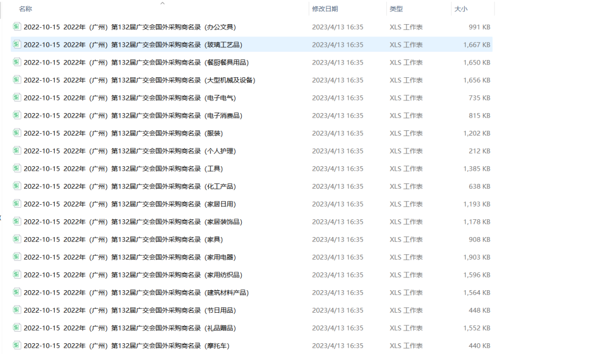591x364 pixels.
Task: Select the 化工产品 spreadsheet file
Action: pyautogui.click(x=130, y=186)
